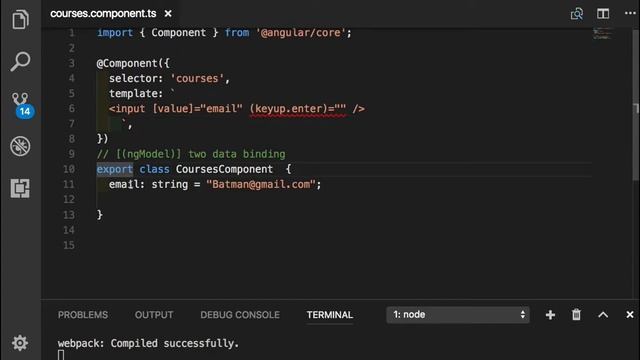Click the minimap in the editor
640x360 pixels.
pyautogui.click(x=602, y=33)
